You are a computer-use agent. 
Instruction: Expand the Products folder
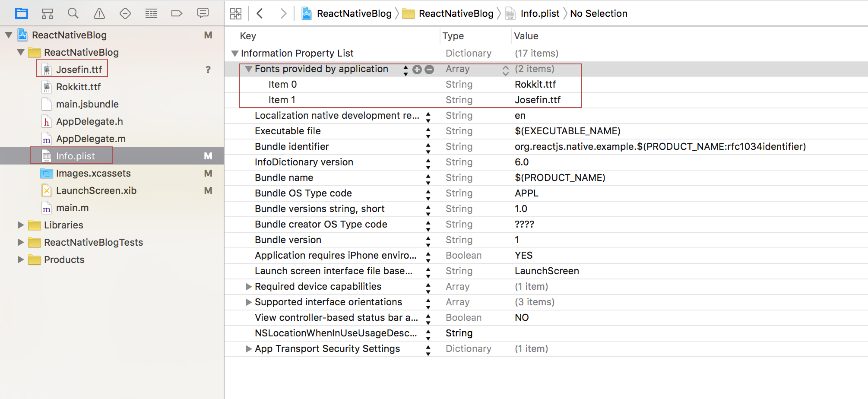click(20, 260)
